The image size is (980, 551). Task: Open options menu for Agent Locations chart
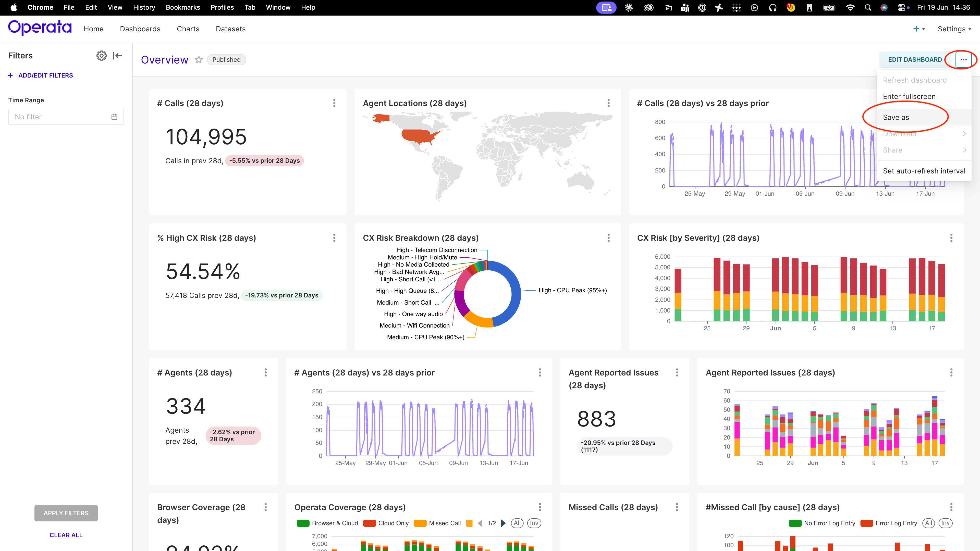[609, 103]
